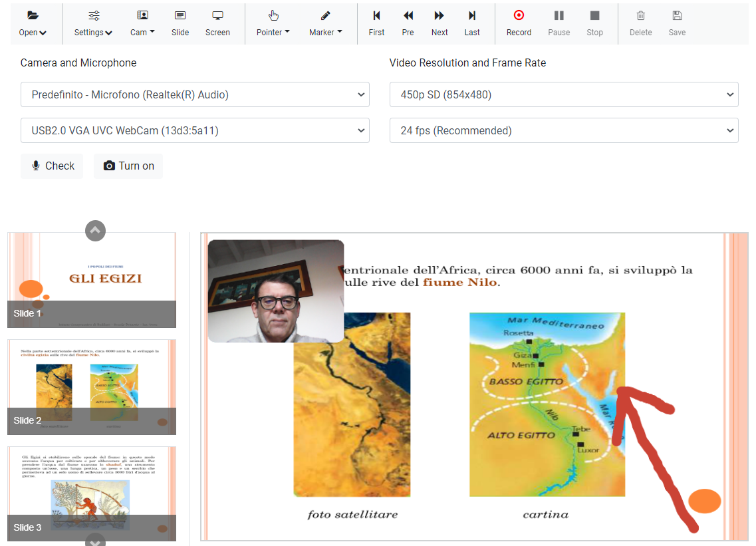
Task: Select the Slide 3 thumbnail
Action: pos(92,493)
